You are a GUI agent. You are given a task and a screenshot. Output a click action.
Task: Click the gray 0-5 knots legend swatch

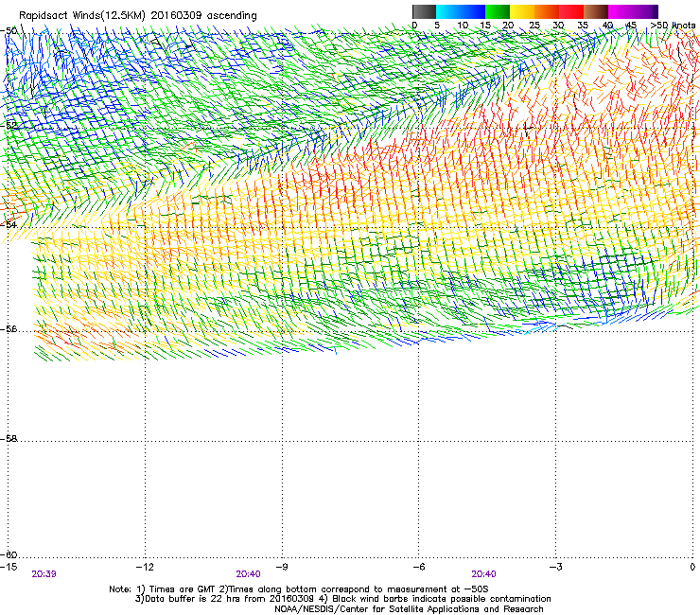pyautogui.click(x=424, y=11)
